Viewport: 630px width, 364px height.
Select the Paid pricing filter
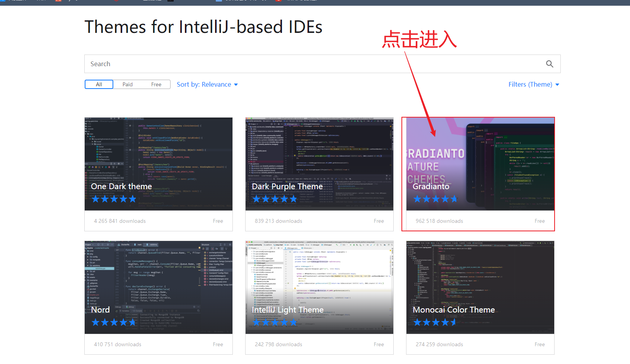128,84
